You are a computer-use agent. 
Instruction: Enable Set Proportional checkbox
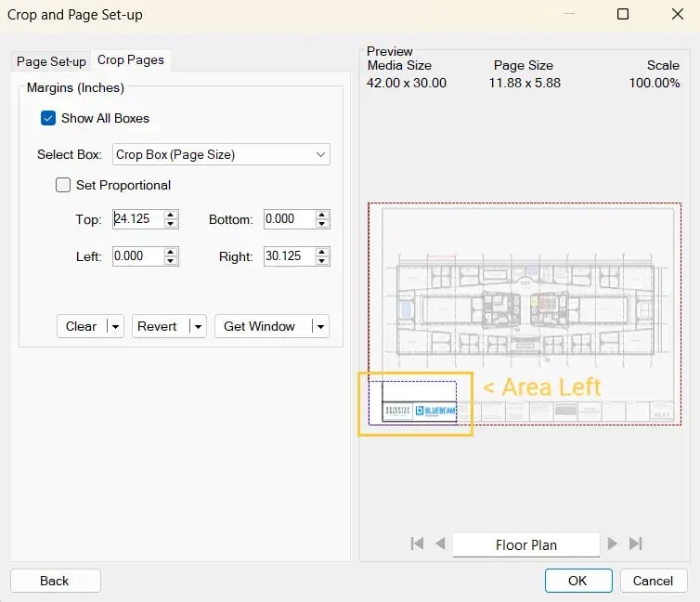(x=63, y=185)
